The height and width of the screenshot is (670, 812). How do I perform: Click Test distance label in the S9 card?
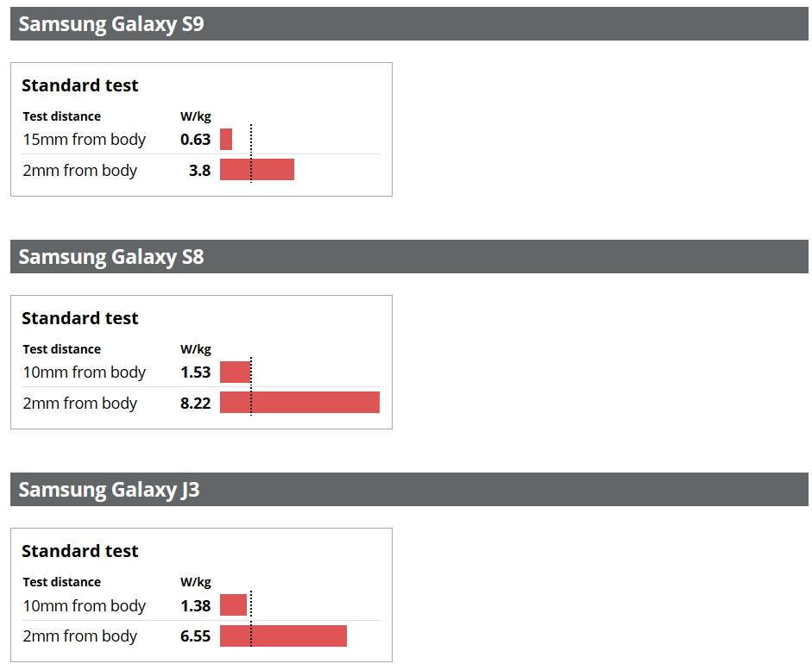[61, 116]
